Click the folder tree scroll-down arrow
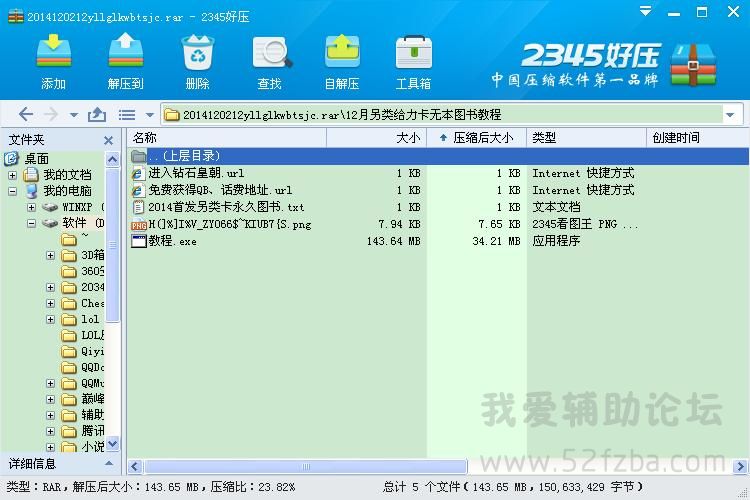The height and width of the screenshot is (500, 750). click(x=112, y=444)
